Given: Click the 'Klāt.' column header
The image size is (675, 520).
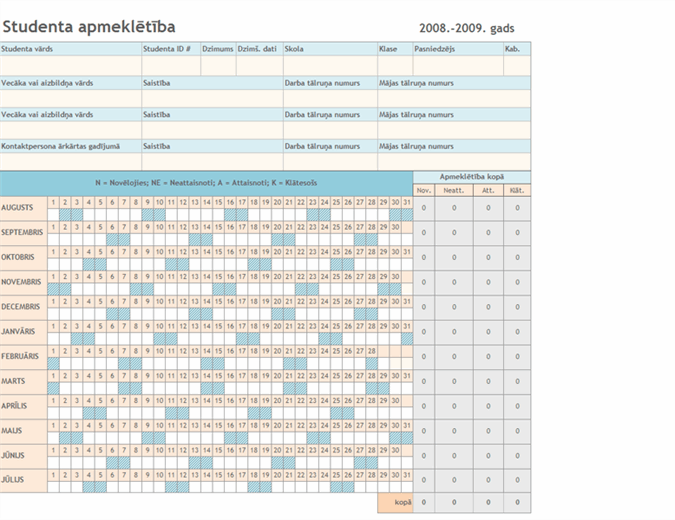Looking at the screenshot, I should (517, 190).
